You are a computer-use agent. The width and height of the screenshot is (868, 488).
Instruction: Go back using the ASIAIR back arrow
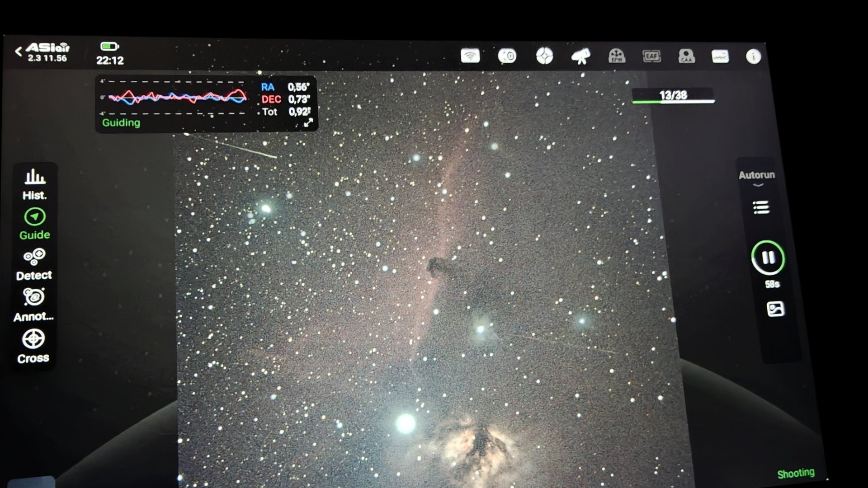[x=18, y=52]
